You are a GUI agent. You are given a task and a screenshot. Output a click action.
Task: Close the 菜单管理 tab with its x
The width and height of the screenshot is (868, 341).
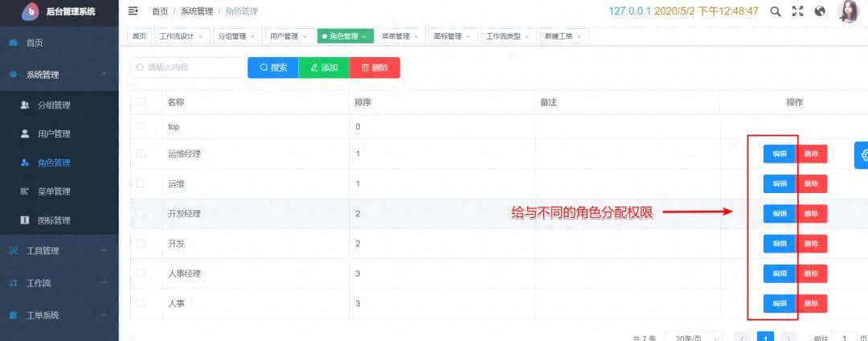coord(416,36)
